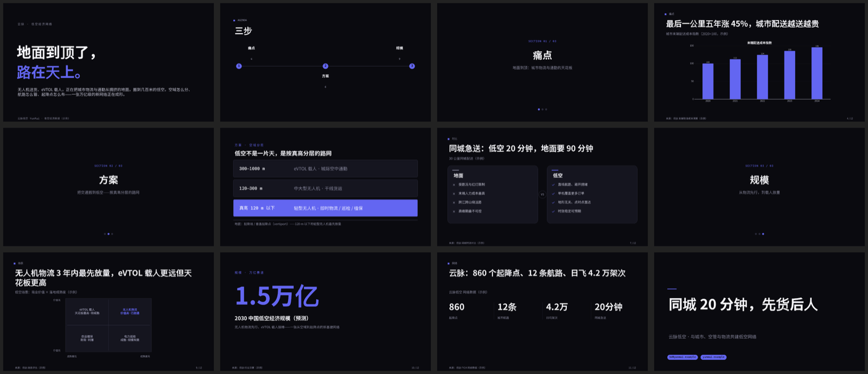
Task: Click the 'VS' badge between the comparison cards
Action: [x=542, y=194]
